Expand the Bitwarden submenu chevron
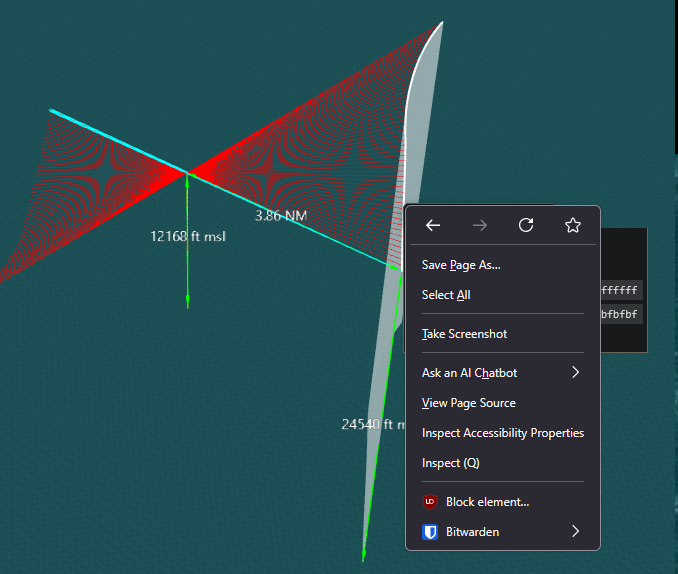The image size is (678, 574). click(x=575, y=532)
